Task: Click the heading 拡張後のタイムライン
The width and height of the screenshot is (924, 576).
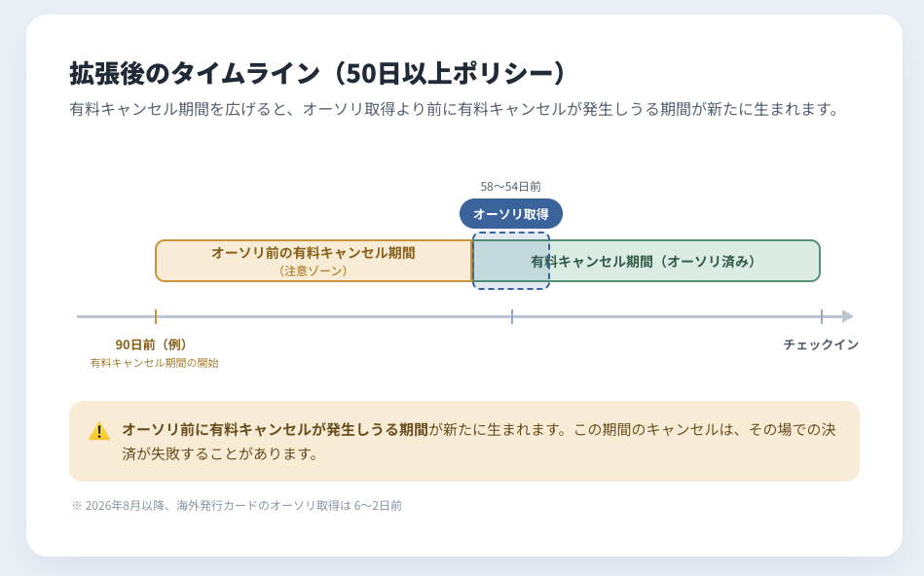Action: point(195,73)
